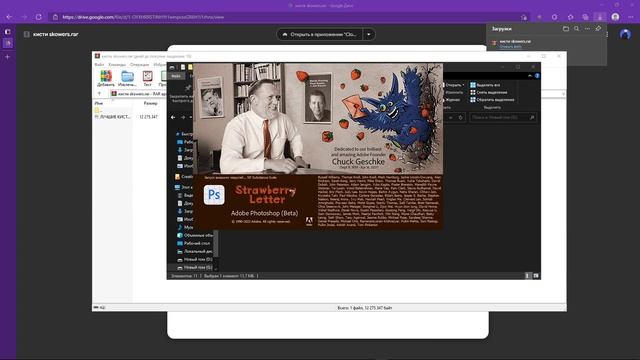Expand Explorer address history dropdown

pyautogui.click(x=451, y=118)
